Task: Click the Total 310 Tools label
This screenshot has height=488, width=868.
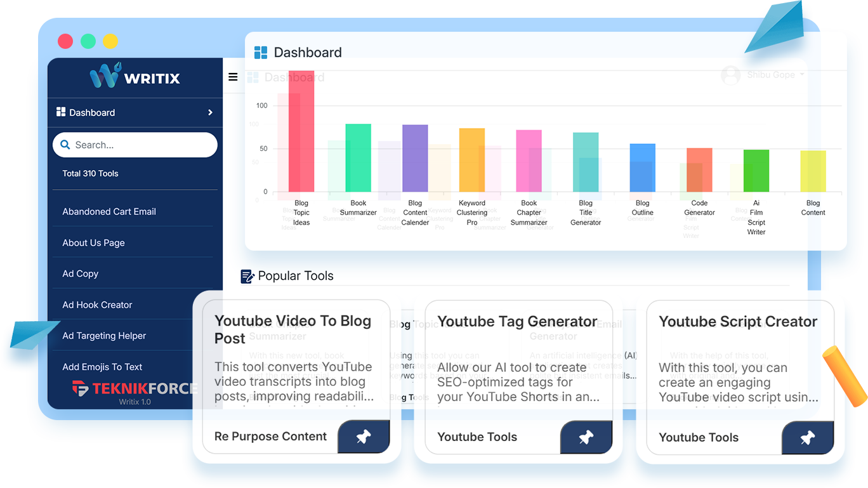Action: click(90, 173)
